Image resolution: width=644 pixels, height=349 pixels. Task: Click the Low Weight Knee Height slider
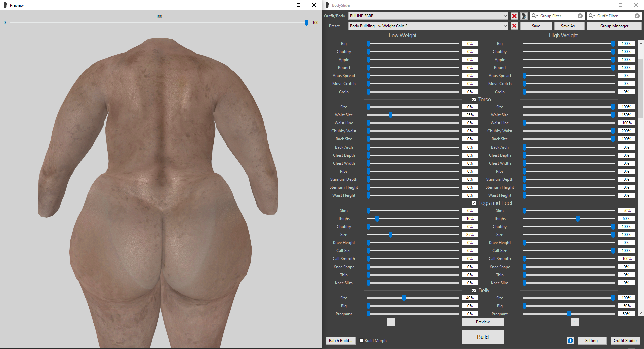point(413,243)
